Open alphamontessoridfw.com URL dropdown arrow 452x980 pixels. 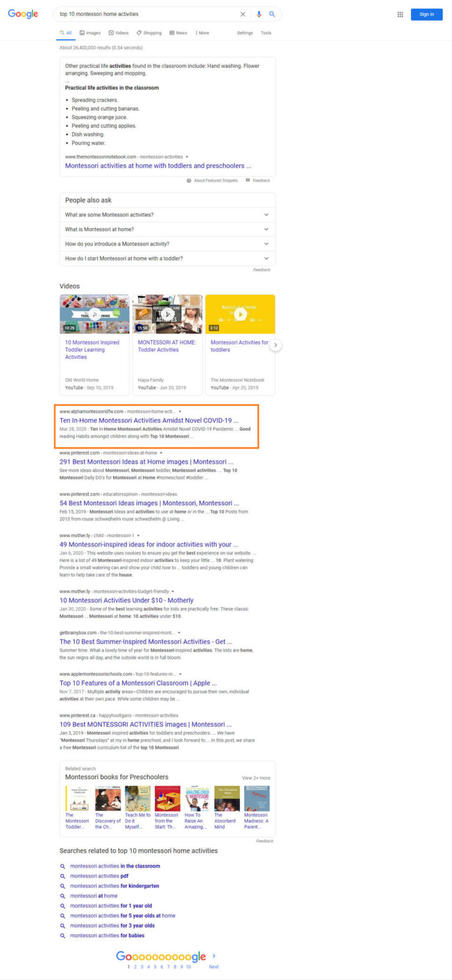pyautogui.click(x=180, y=412)
